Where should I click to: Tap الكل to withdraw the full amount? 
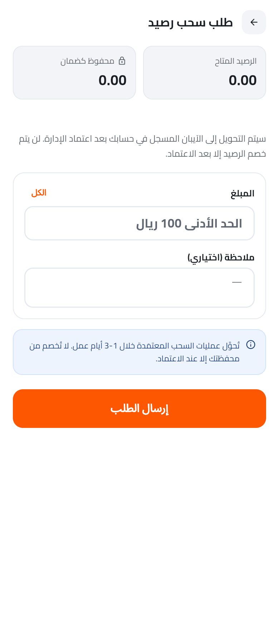click(x=39, y=193)
